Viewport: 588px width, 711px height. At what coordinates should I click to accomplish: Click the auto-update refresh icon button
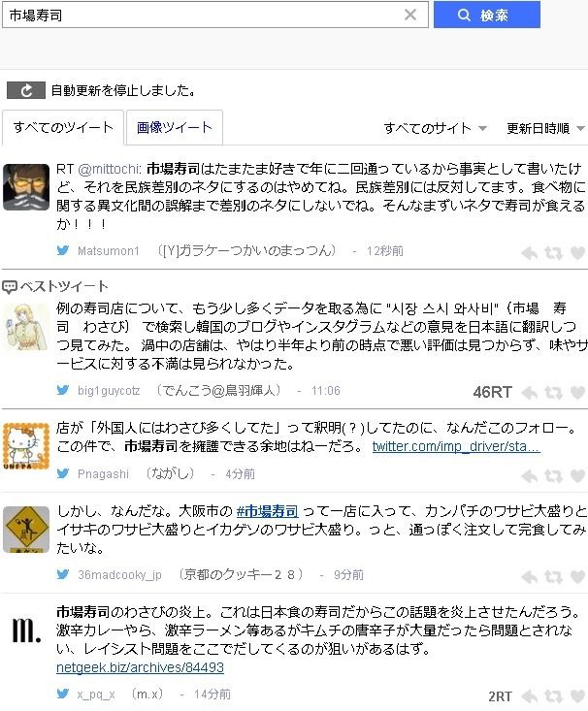(26, 90)
